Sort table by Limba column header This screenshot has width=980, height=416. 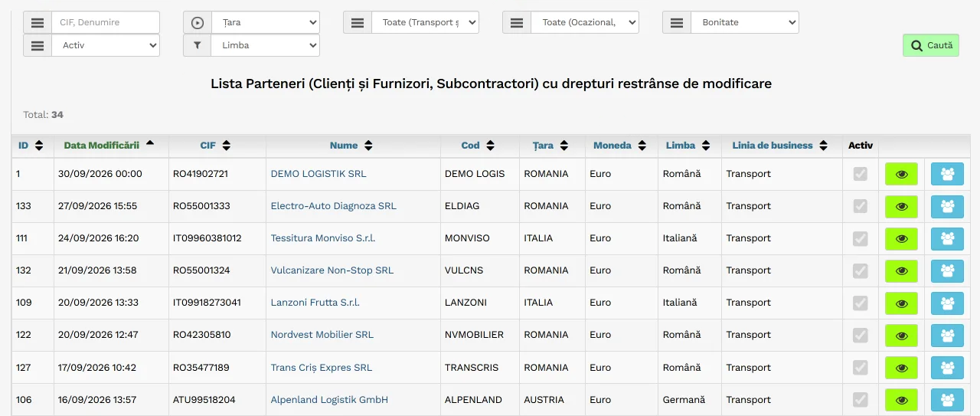coord(688,146)
